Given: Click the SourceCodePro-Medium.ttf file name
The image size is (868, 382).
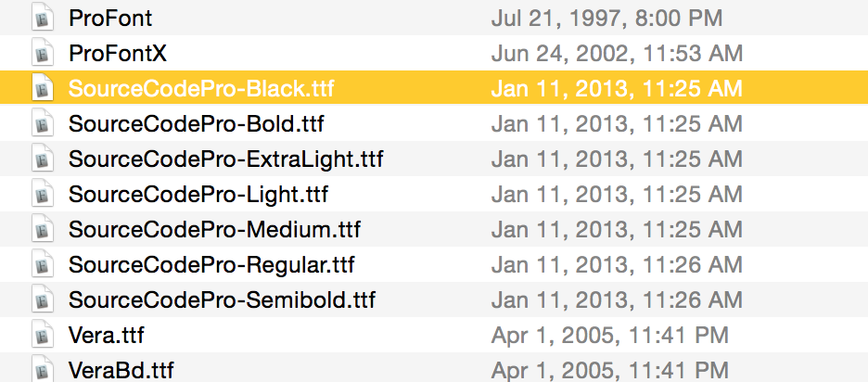Looking at the screenshot, I should [215, 229].
